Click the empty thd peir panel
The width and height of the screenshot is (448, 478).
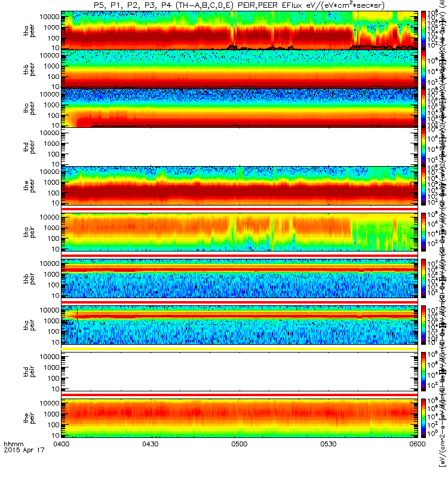coord(240,372)
